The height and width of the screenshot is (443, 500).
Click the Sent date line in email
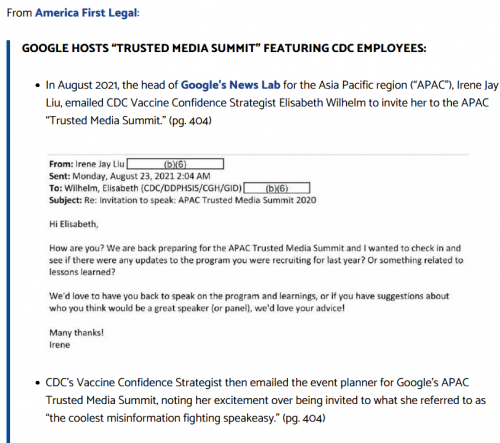click(130, 176)
